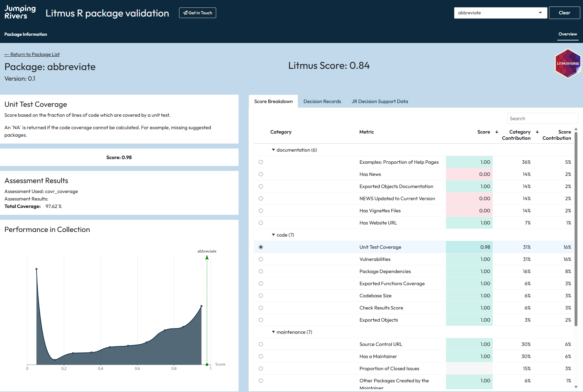
Task: Click the Get in Touch button
Action: [197, 13]
